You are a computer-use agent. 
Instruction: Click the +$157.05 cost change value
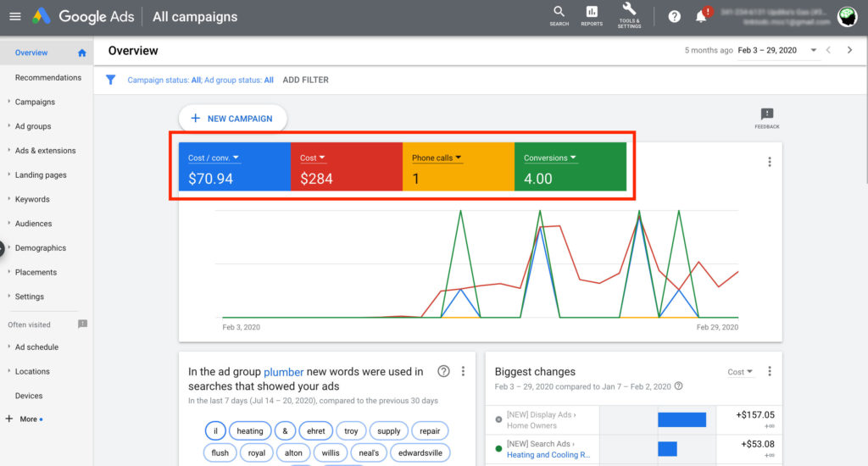[x=755, y=415]
